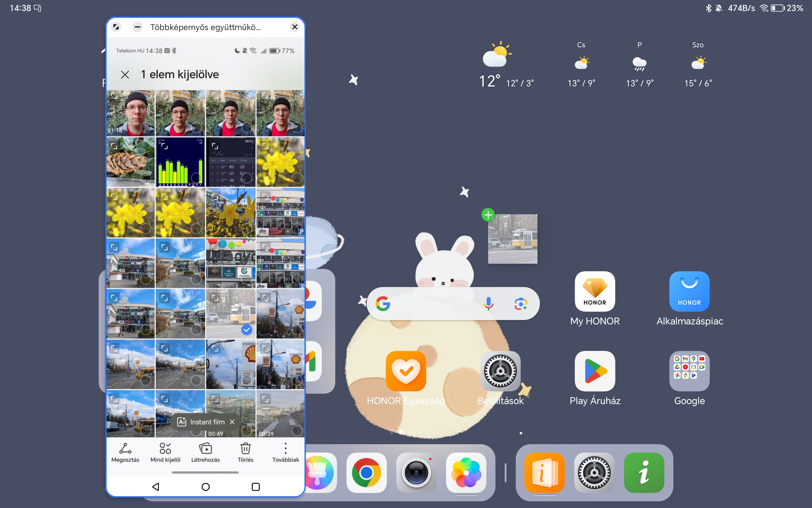Open the Gallery app in the dock
The image size is (812, 508).
tap(466, 473)
